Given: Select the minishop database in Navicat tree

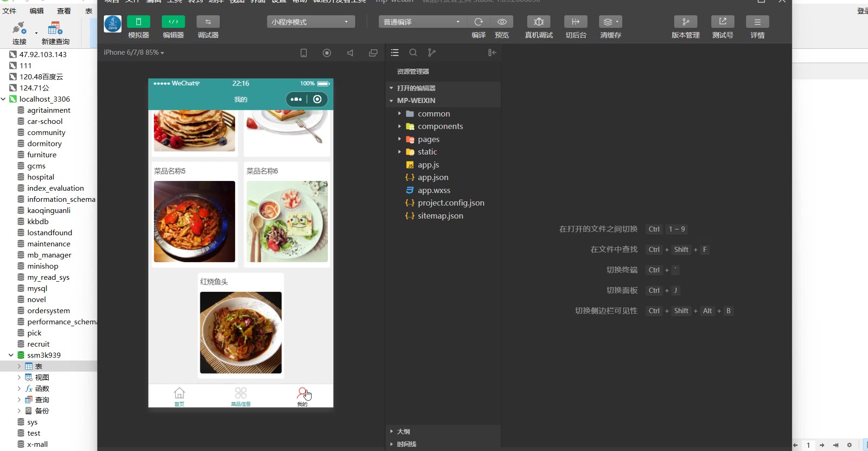Looking at the screenshot, I should coord(43,266).
